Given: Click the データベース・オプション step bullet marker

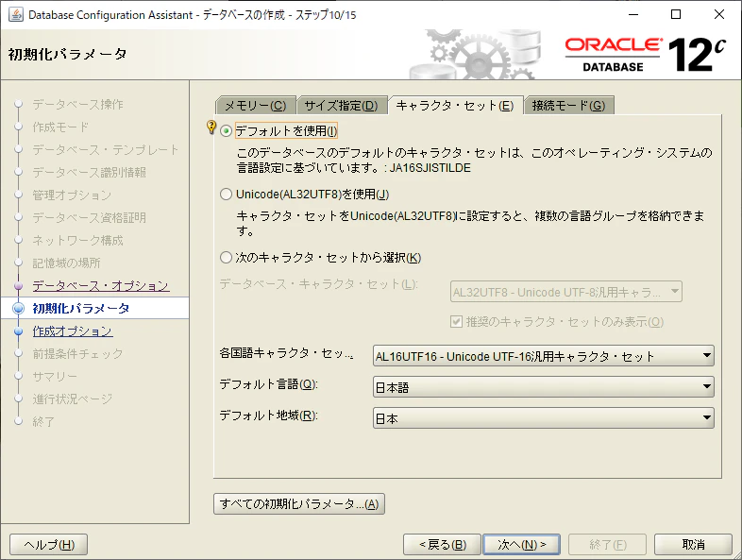Looking at the screenshot, I should pyautogui.click(x=19, y=286).
